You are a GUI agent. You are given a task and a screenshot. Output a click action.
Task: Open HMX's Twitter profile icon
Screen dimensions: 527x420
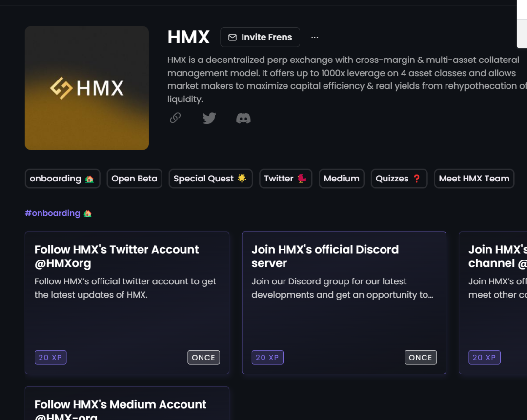click(x=209, y=118)
